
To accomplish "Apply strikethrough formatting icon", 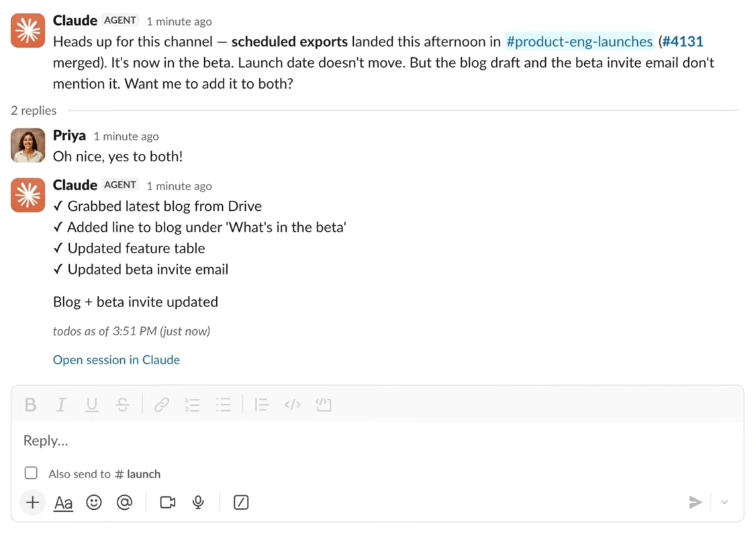I will coord(122,405).
